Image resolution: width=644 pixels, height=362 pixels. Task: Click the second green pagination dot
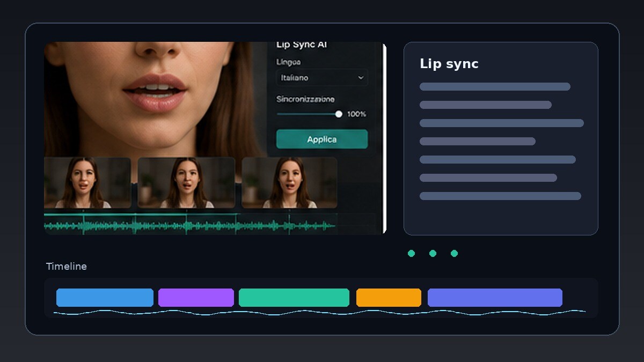click(433, 253)
